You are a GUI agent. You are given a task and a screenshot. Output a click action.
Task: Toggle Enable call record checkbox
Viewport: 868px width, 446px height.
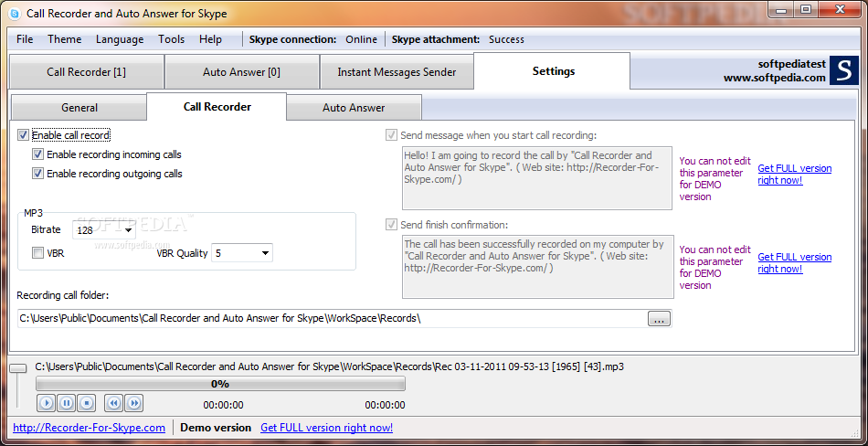pyautogui.click(x=23, y=134)
